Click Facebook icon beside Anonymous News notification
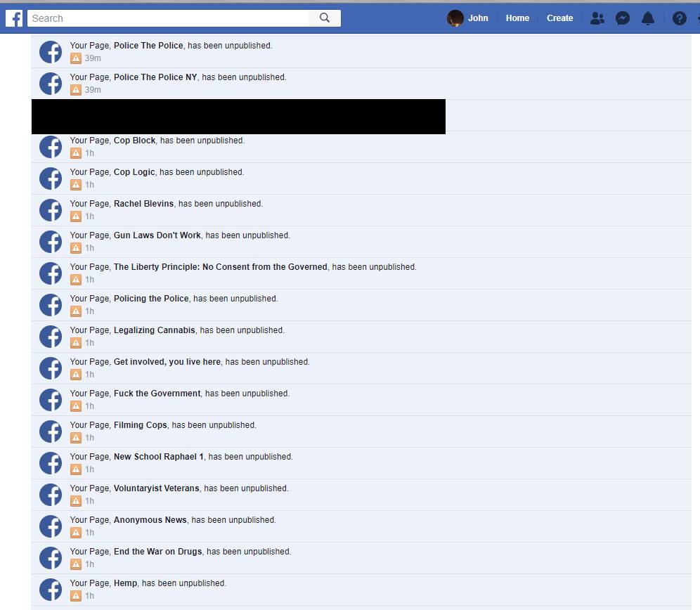700x610 pixels. tap(51, 526)
